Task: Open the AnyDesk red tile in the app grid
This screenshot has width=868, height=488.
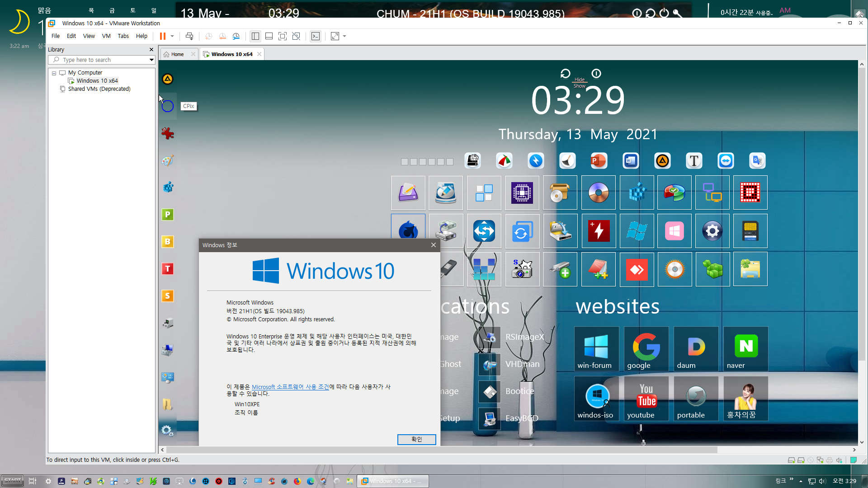Action: (637, 269)
